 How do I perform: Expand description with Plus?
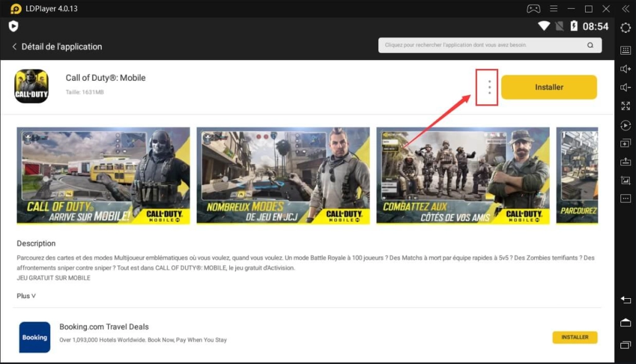[x=26, y=296]
